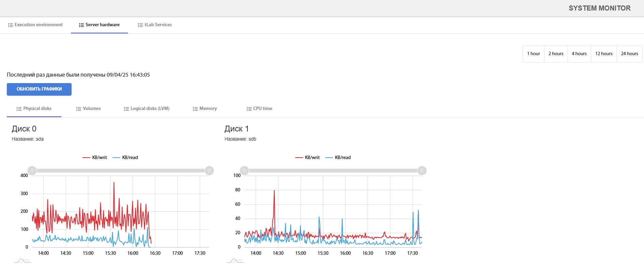
Task: Click the list icon beside Memory
Action: coord(195,109)
